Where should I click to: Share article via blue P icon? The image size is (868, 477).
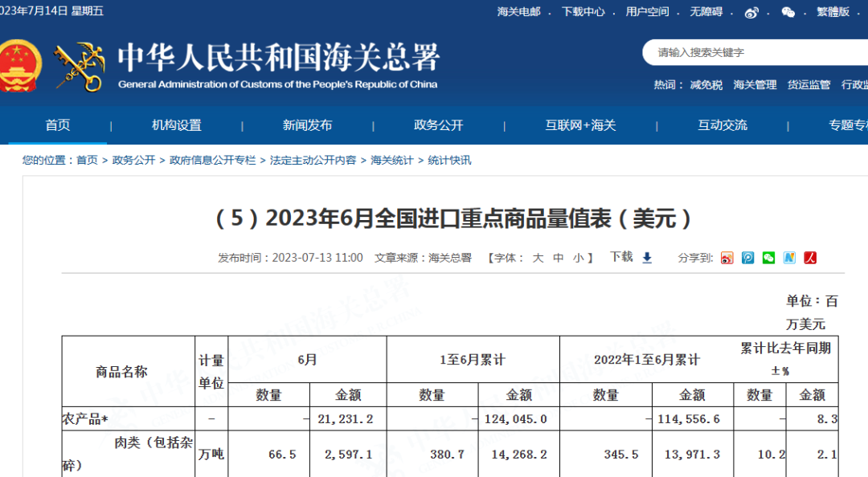[748, 258]
